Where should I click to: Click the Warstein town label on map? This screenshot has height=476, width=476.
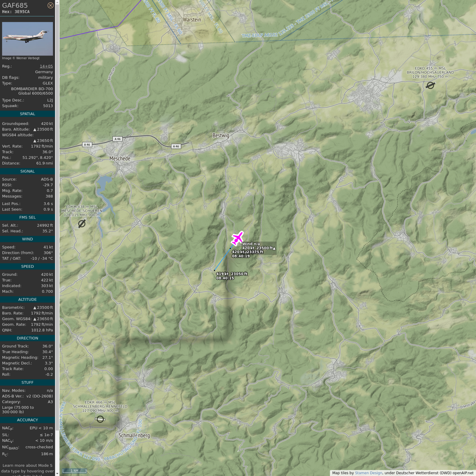point(192,20)
